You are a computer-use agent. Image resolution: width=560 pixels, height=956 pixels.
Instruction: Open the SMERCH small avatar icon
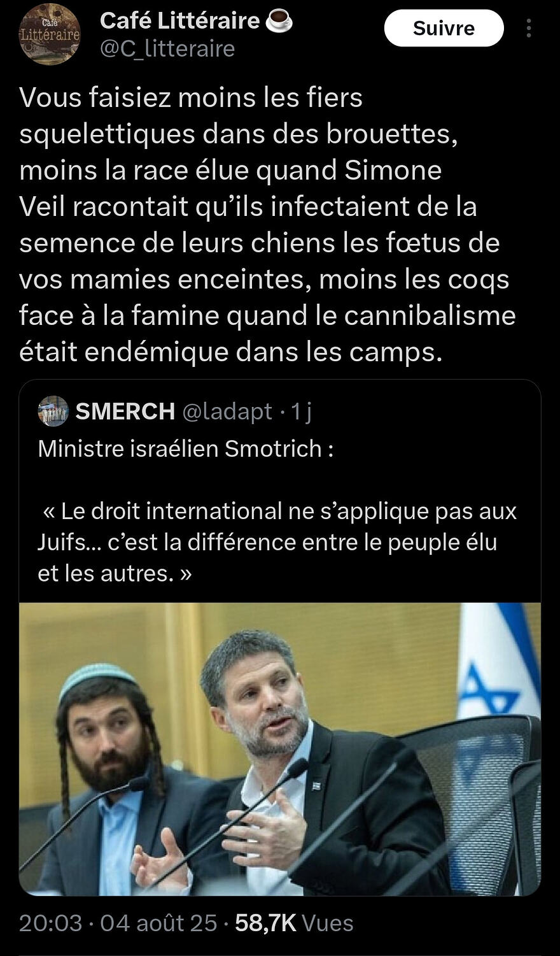click(53, 411)
